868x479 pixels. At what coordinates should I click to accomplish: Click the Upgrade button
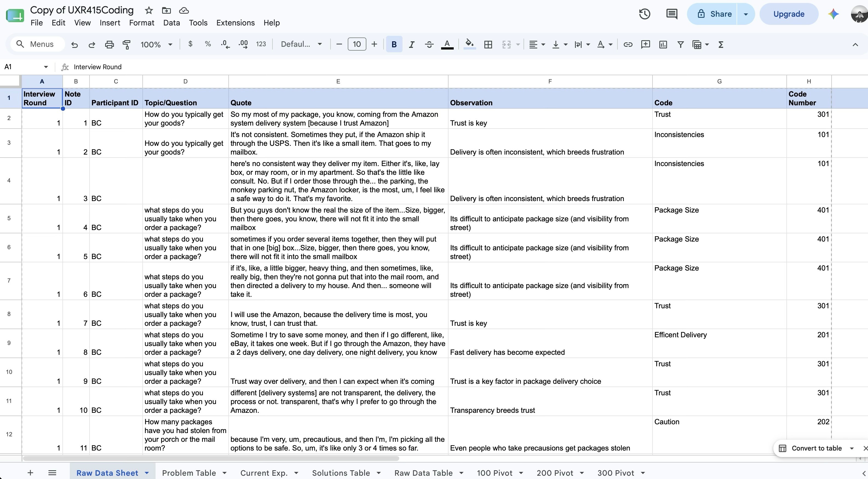789,14
